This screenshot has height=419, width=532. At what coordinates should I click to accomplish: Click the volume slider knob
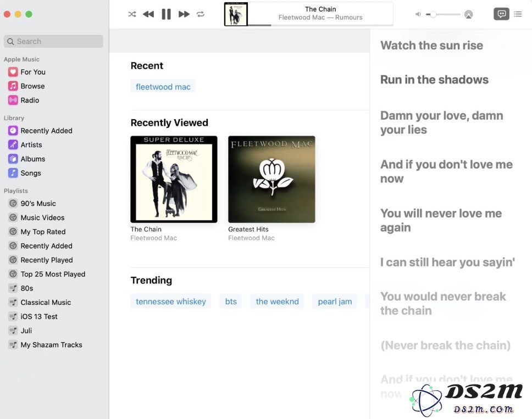[433, 14]
